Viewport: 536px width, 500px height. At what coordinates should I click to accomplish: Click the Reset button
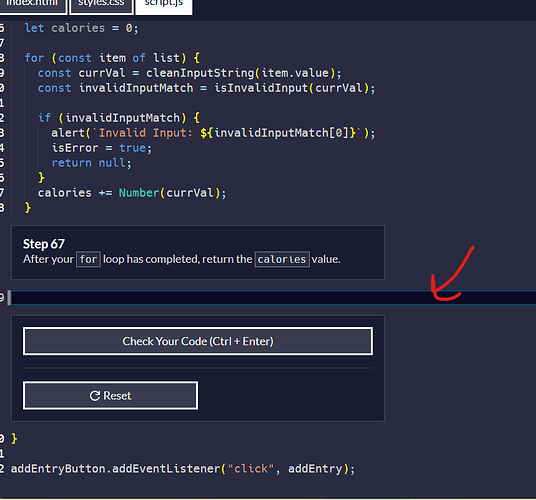pyautogui.click(x=110, y=395)
